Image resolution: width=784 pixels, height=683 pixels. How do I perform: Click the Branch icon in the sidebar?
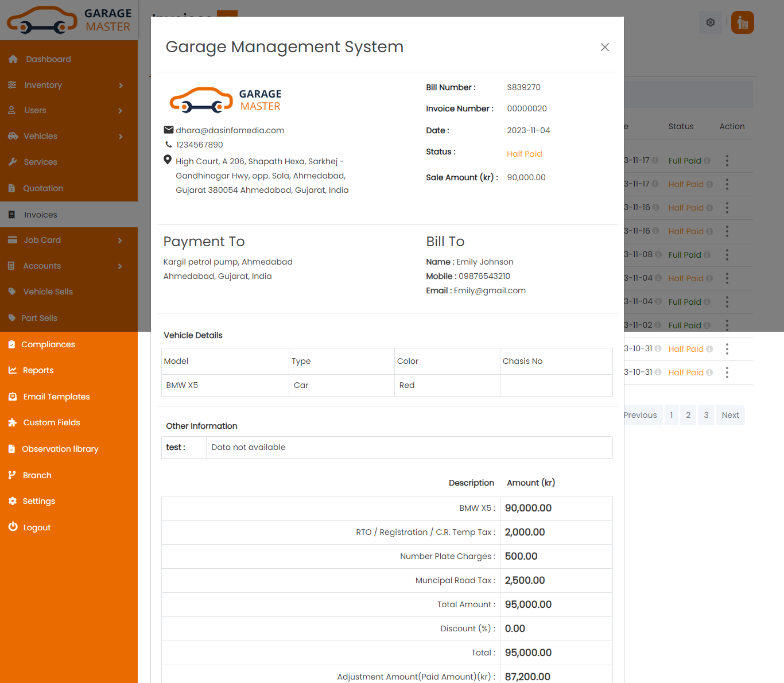pos(13,475)
